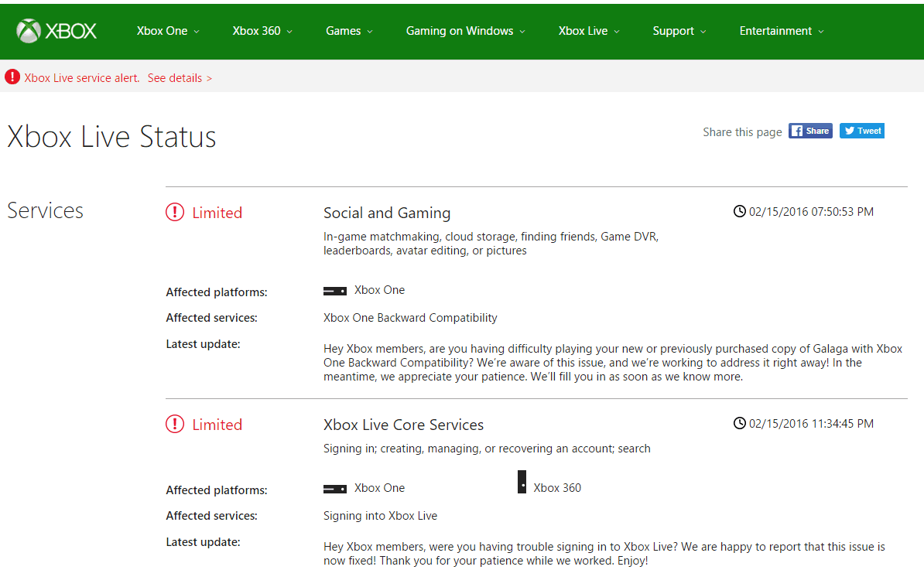
Task: Click the Limited status icon for Xbox Live Core Services
Action: (175, 424)
